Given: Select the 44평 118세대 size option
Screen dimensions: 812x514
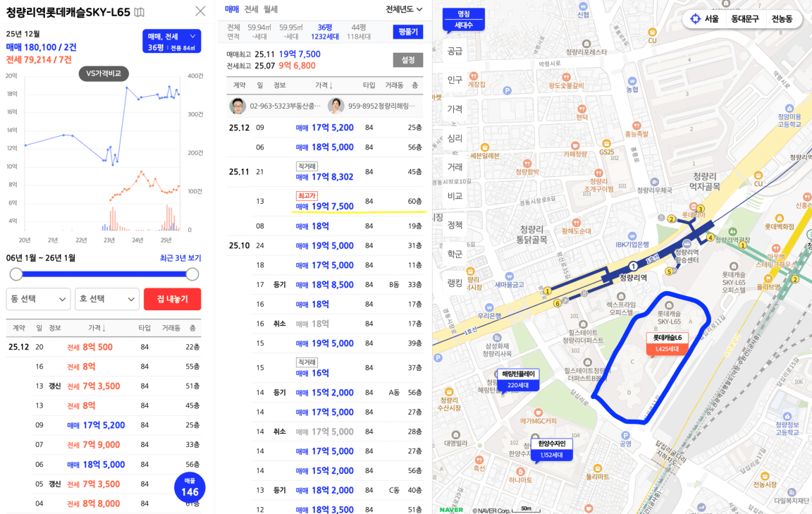Looking at the screenshot, I should point(358,32).
